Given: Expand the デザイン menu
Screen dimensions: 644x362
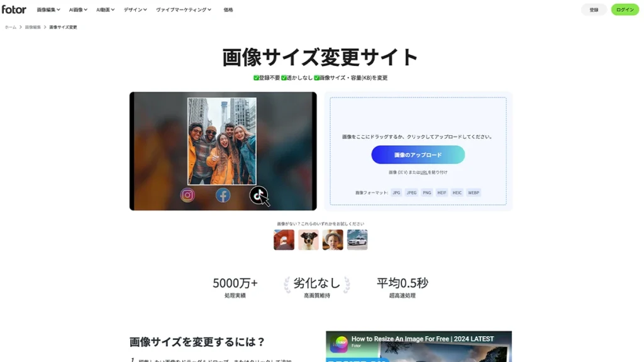Looking at the screenshot, I should click(x=135, y=10).
